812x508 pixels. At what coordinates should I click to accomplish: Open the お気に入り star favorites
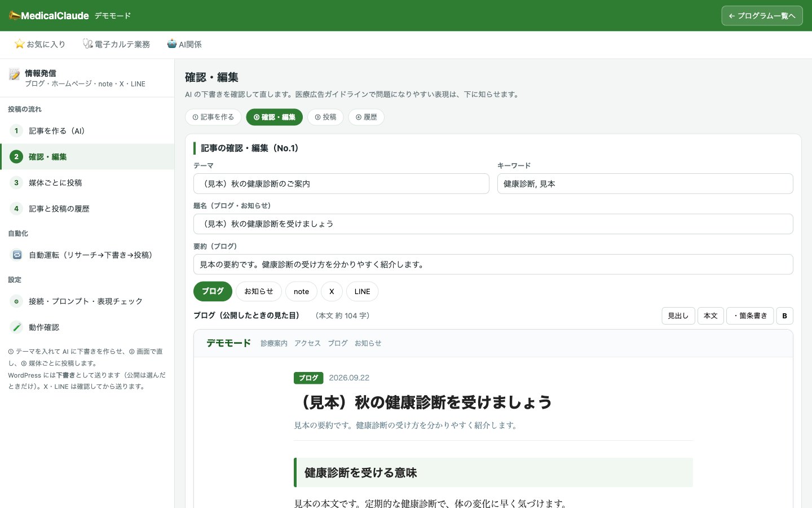point(40,44)
